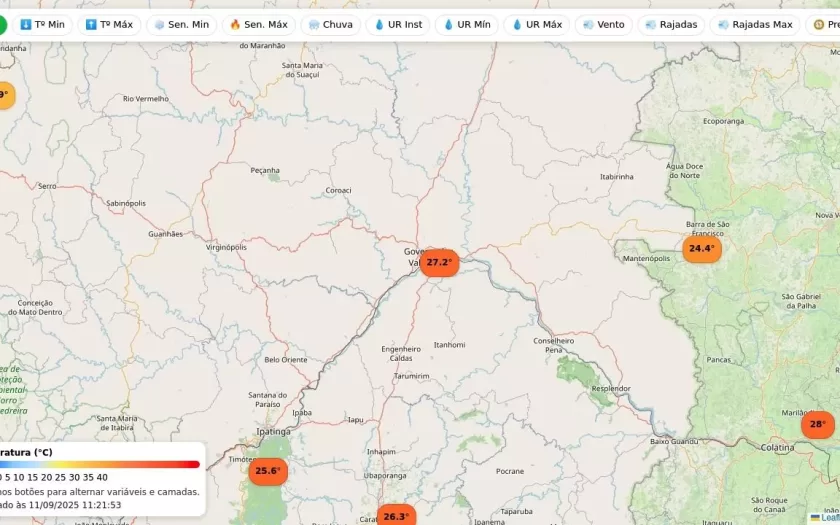Select the UR Máx humidity option
The width and height of the screenshot is (840, 525).
click(536, 24)
